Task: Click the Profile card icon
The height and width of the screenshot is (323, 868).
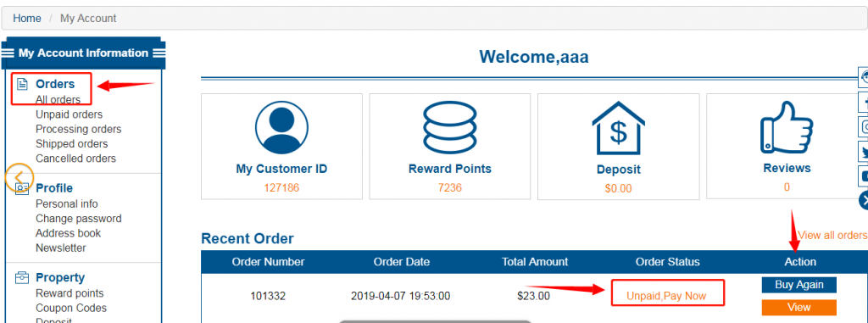Action: 23,188
